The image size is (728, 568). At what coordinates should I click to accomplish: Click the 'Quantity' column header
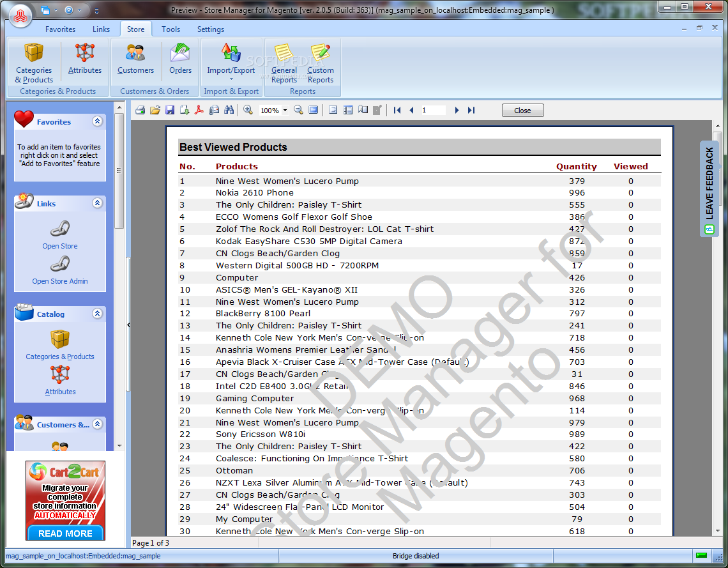576,166
